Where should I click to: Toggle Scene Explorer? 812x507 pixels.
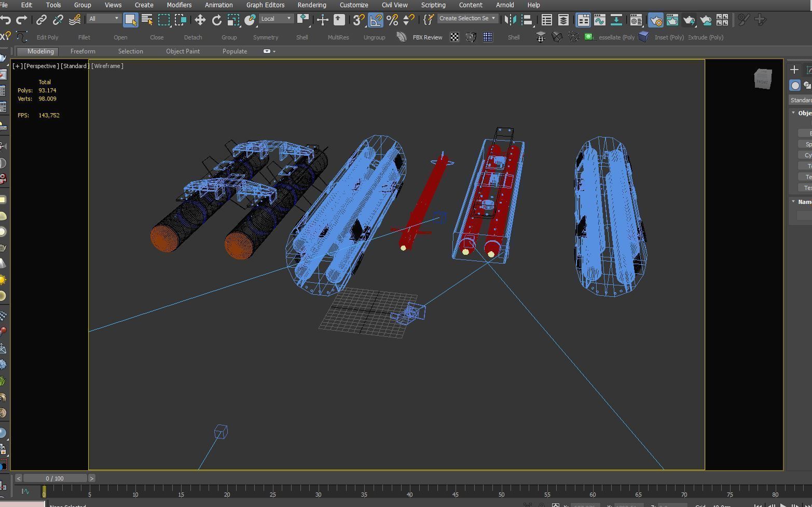click(x=546, y=20)
